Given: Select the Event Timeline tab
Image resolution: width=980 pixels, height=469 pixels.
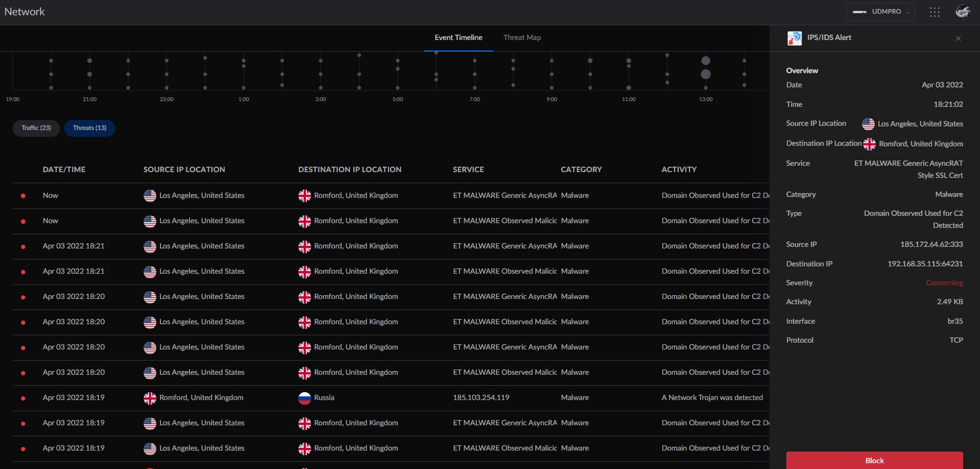Looking at the screenshot, I should click(458, 37).
